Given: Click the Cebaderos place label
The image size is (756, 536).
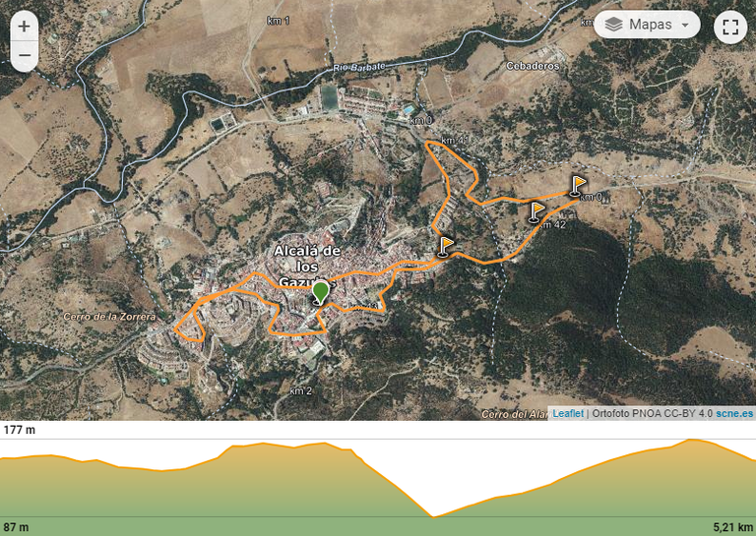Looking at the screenshot, I should point(533,66).
